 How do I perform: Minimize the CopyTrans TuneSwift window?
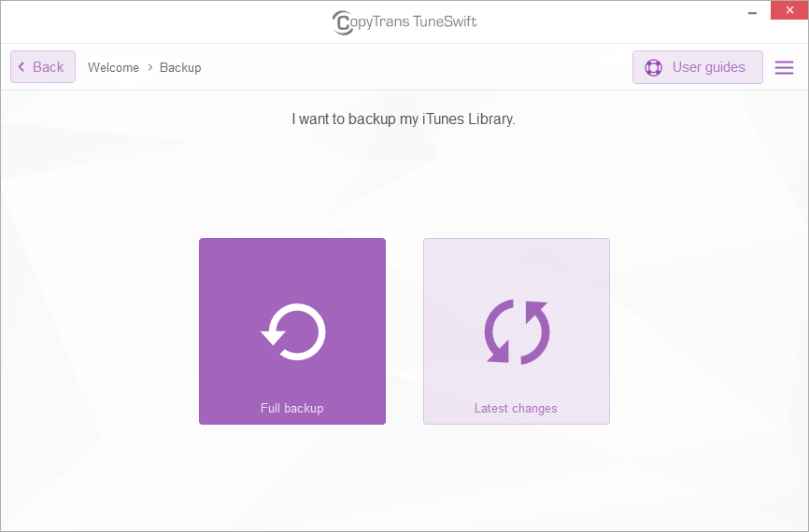click(752, 11)
